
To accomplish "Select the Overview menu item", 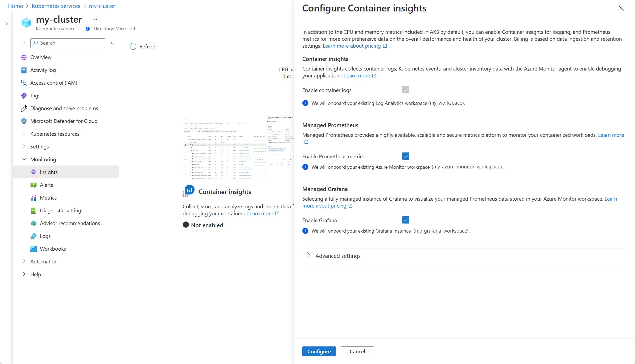I will (41, 57).
